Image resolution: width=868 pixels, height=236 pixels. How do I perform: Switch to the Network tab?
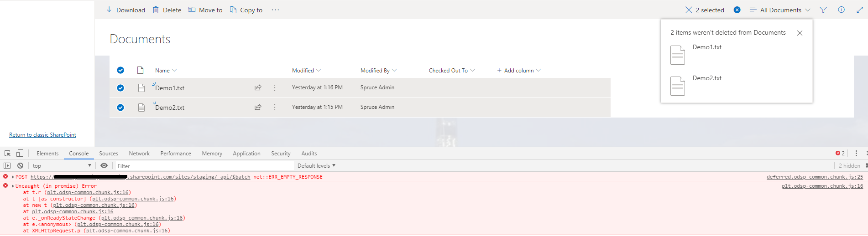(x=139, y=154)
